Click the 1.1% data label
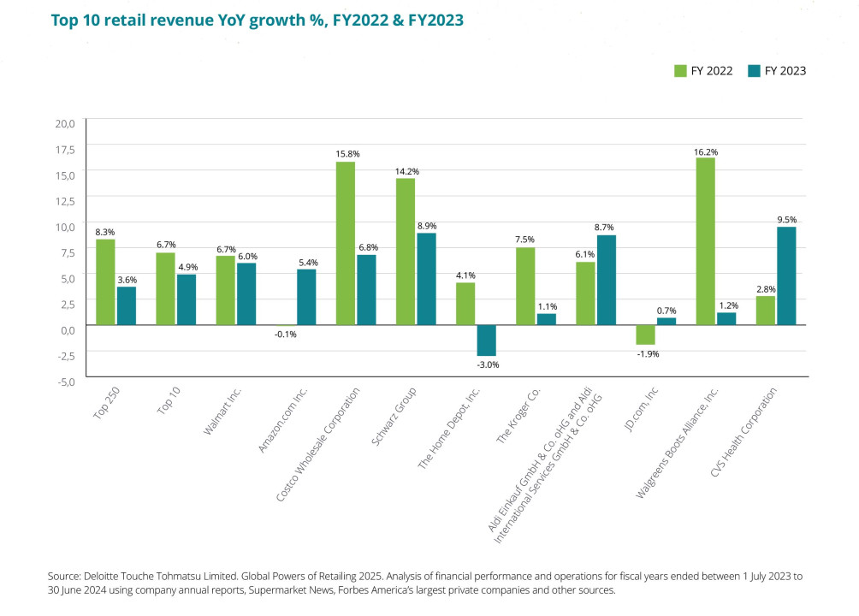This screenshot has height=616, width=859. pos(548,307)
